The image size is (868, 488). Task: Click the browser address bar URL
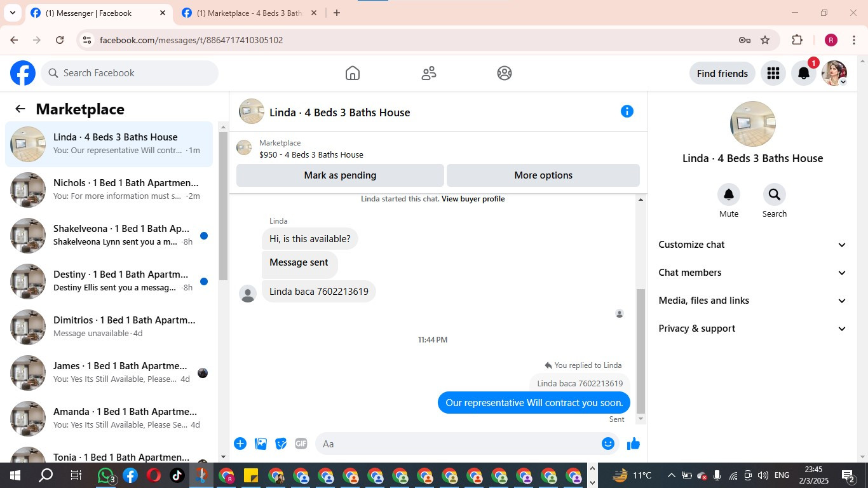pyautogui.click(x=191, y=40)
